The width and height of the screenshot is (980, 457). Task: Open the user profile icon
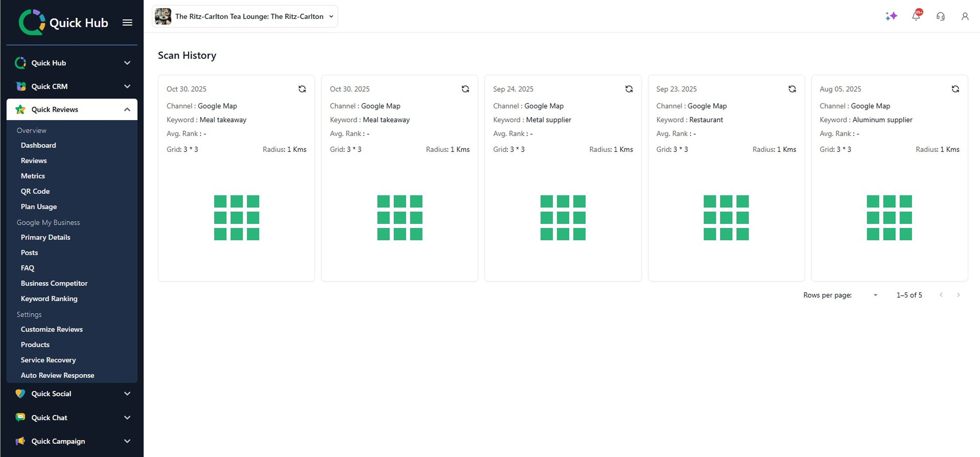pyautogui.click(x=965, y=16)
